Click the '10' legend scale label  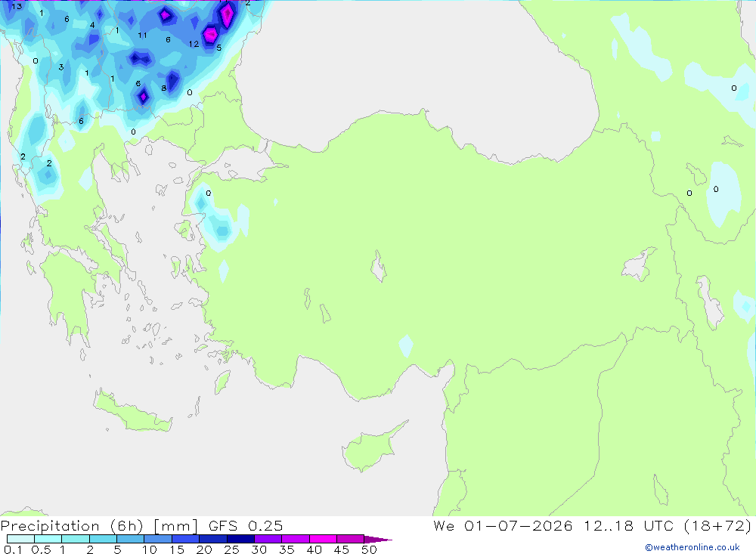click(x=150, y=549)
